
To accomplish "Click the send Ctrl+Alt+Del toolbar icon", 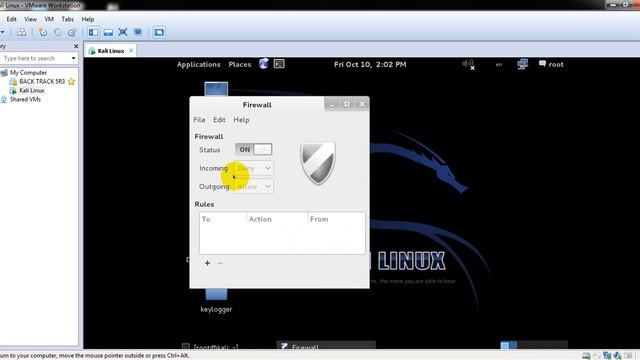I will pos(22,32).
